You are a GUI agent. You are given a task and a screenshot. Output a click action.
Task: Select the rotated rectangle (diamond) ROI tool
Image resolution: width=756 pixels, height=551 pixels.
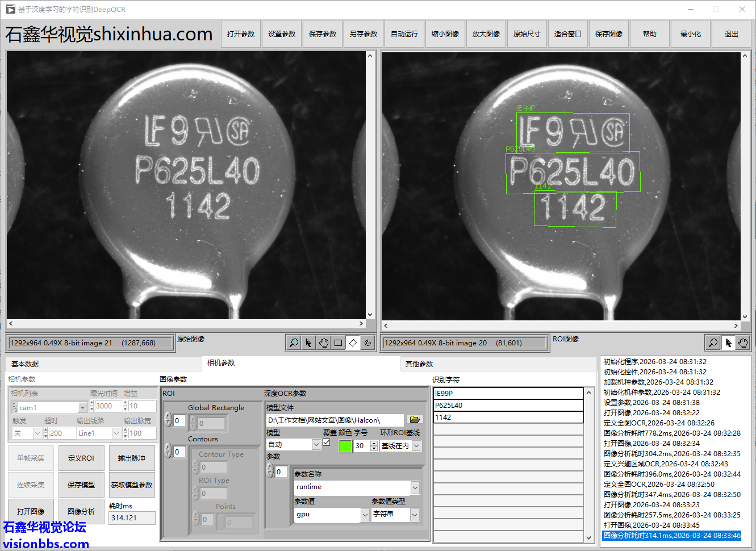tap(353, 343)
